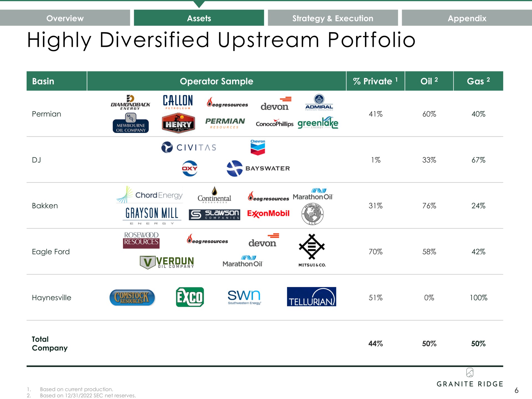The image size is (532, 399).
Task: Select the Chevron logo
Action: pyautogui.click(x=258, y=147)
